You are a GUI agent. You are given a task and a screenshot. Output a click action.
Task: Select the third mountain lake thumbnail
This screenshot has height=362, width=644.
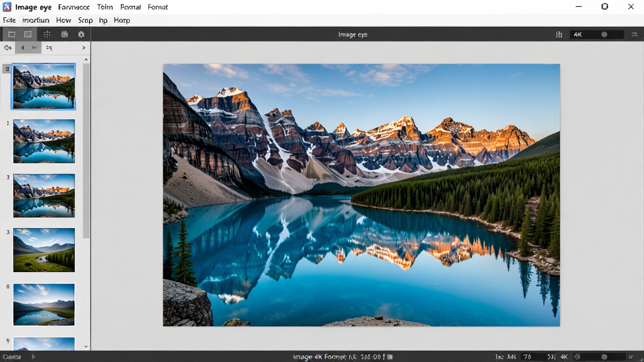(44, 195)
